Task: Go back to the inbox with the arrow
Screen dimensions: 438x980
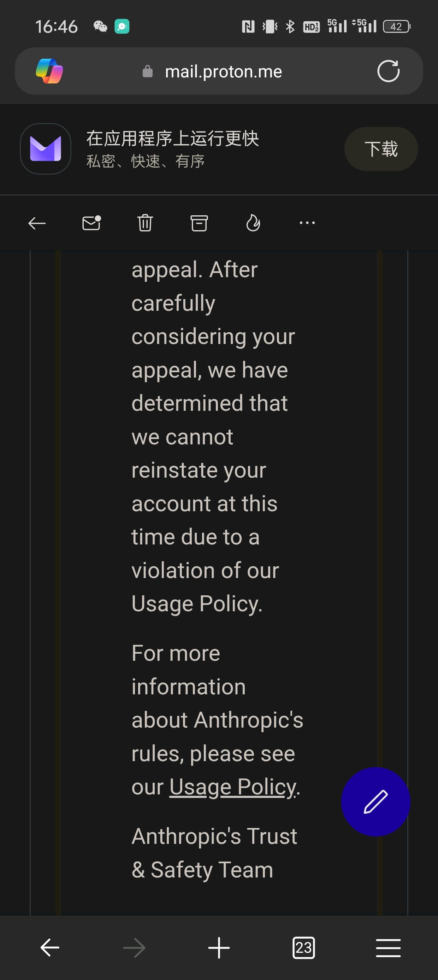Action: (x=37, y=223)
